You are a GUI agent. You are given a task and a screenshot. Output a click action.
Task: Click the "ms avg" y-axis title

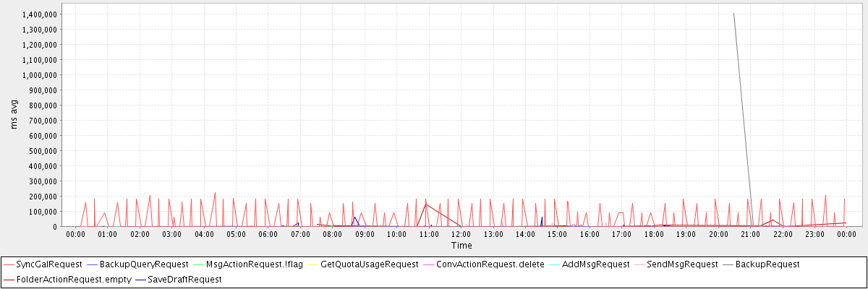pos(15,115)
